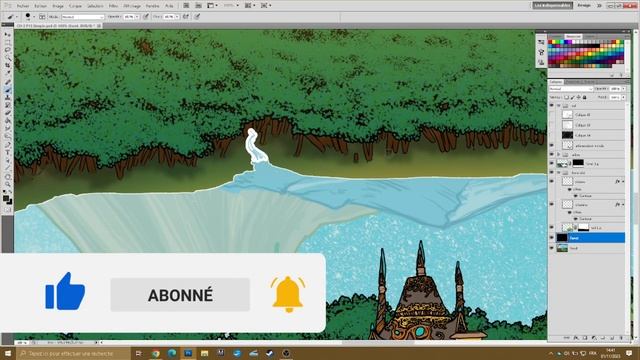640x360 pixels.
Task: Collapse the group containing Calque 40
Action: (x=559, y=105)
